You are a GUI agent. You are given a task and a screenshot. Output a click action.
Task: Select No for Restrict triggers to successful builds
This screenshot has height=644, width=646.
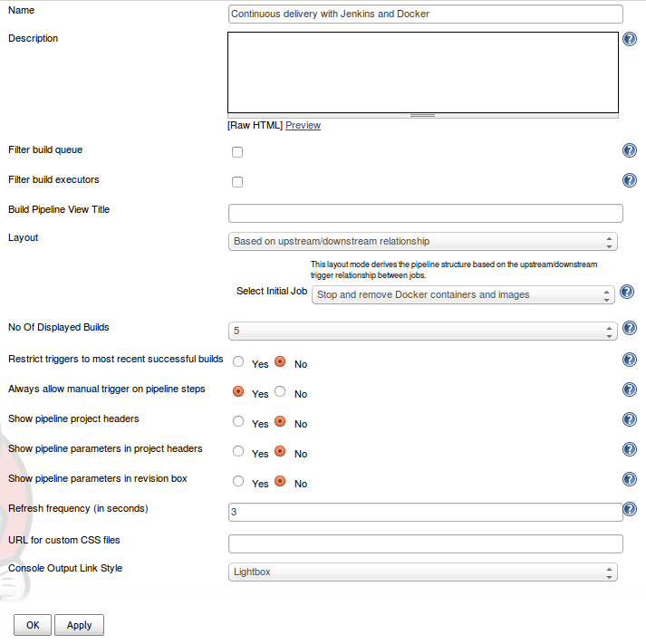coord(280,361)
